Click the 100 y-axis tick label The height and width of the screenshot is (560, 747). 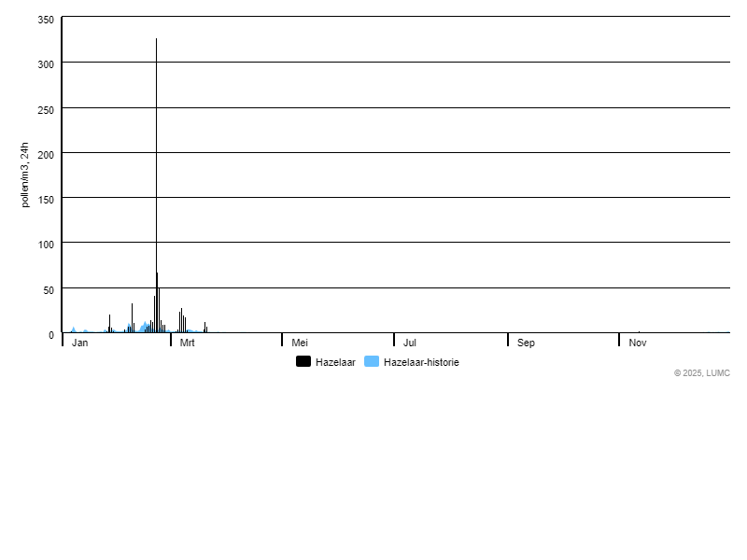pyautogui.click(x=46, y=245)
